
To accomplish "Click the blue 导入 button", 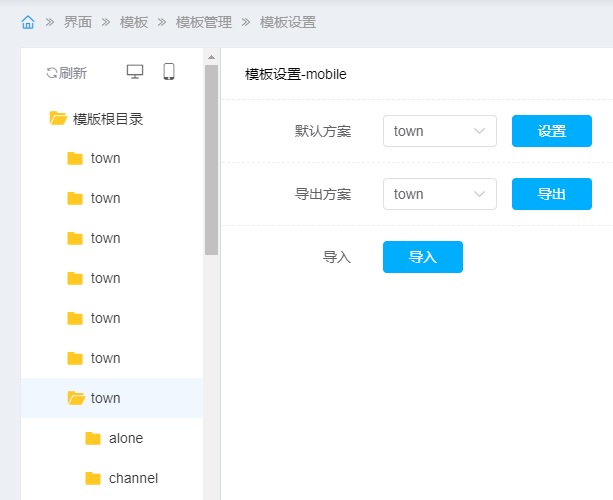I will coord(422,257).
